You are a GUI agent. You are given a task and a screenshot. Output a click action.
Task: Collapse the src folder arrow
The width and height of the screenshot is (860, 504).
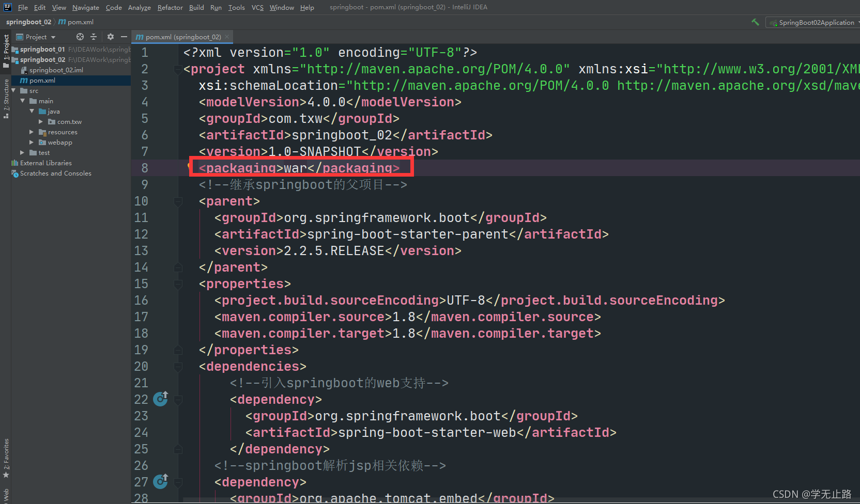click(14, 90)
